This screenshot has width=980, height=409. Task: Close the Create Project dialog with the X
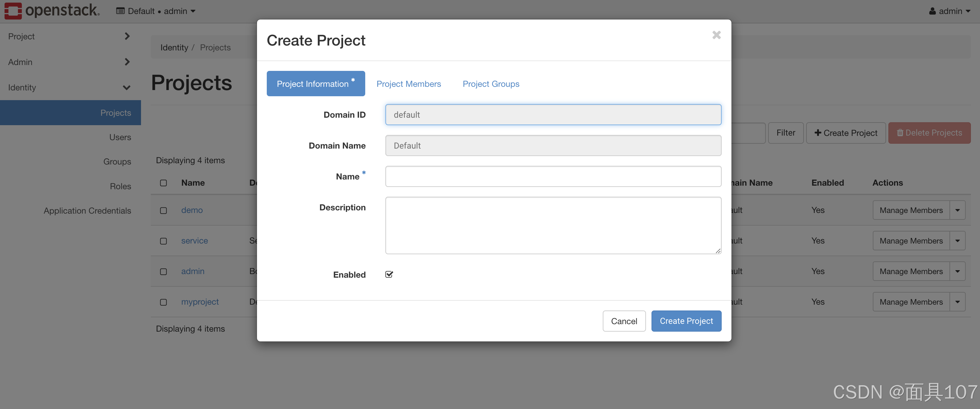click(x=717, y=35)
